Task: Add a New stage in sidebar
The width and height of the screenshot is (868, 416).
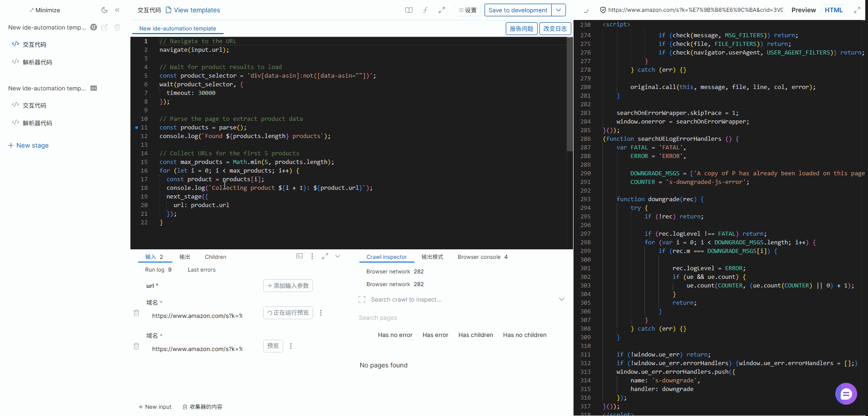Action: tap(28, 145)
